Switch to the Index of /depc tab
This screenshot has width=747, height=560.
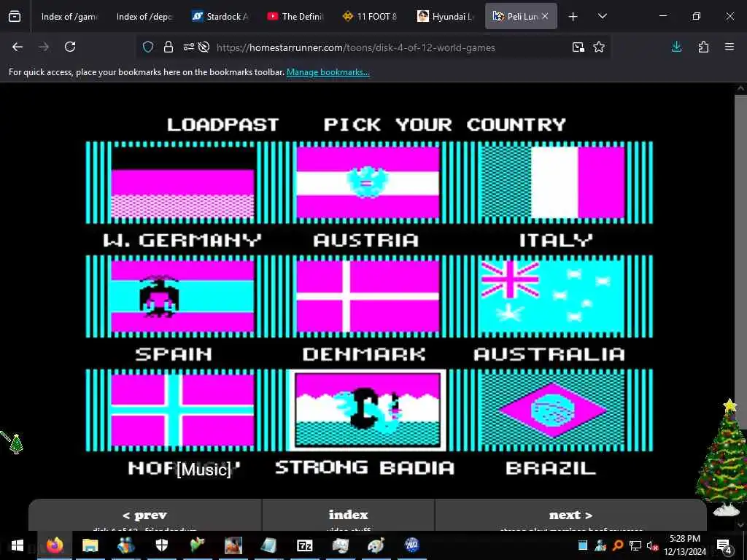tap(144, 17)
